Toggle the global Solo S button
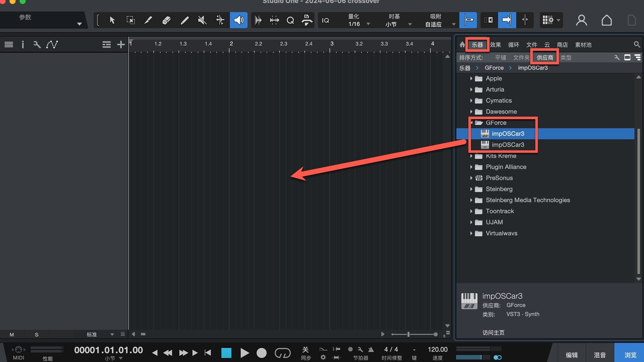This screenshot has width=644, height=362. pos(37,335)
